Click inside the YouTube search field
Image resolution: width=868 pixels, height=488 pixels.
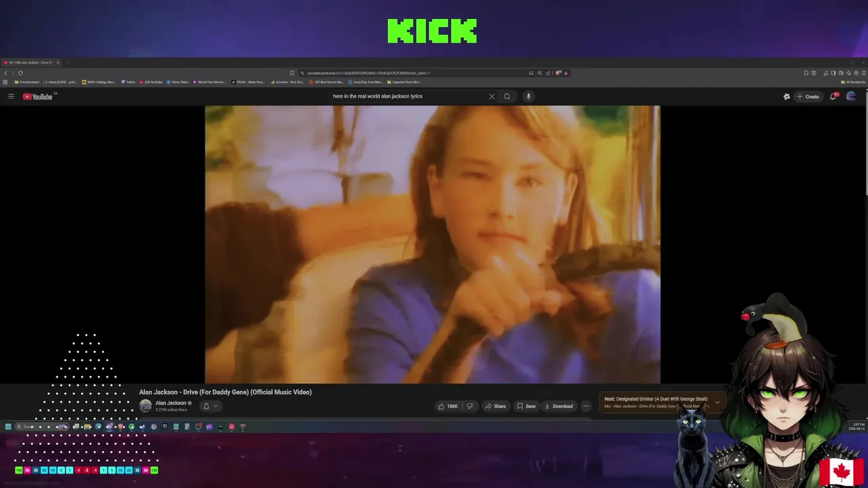pyautogui.click(x=409, y=96)
